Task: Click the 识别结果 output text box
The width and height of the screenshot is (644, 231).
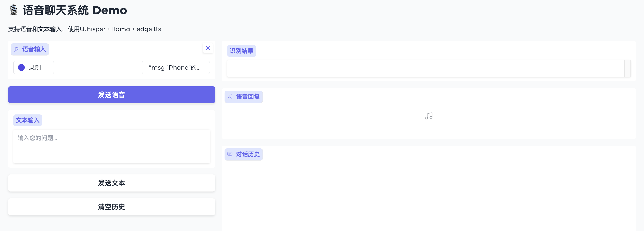Action: coord(425,69)
